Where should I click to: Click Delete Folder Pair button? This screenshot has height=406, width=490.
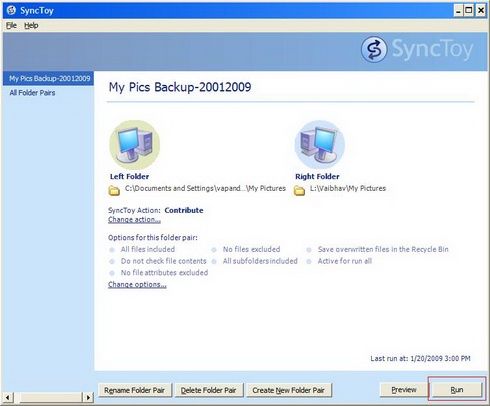tap(209, 390)
